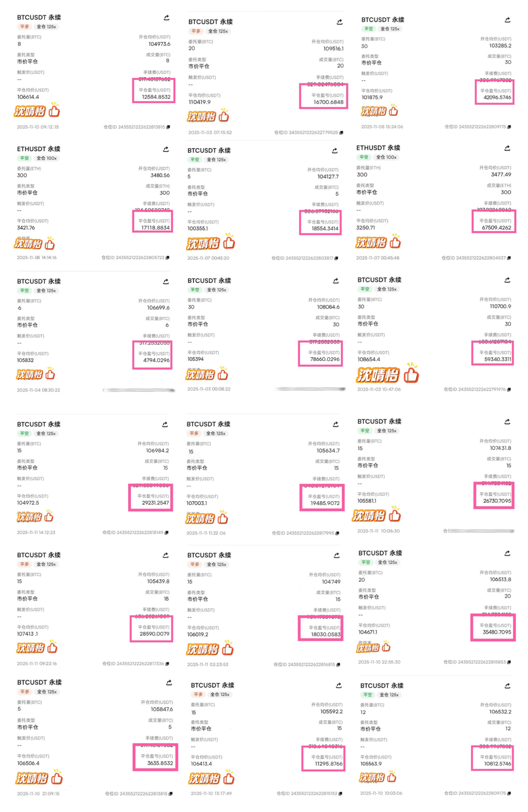The width and height of the screenshot is (528, 812).
Task: Share the ETHUSDT trade opened at 3480.56
Action: coord(166,149)
